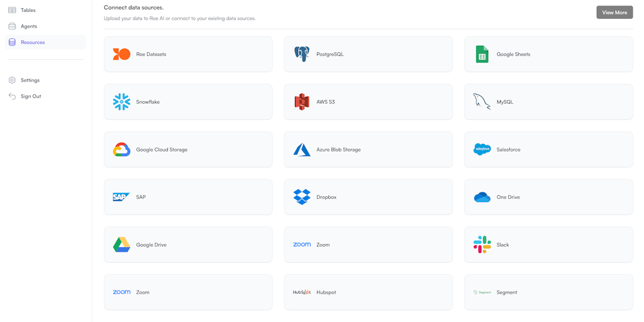Click the Slack multicolor logo
644x322 pixels.
click(482, 245)
